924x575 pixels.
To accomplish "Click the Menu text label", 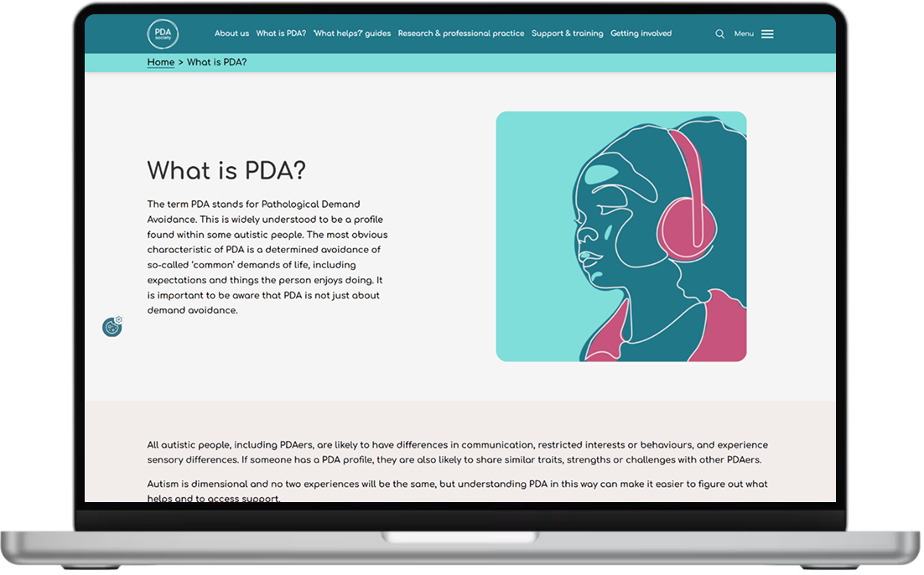I will pyautogui.click(x=744, y=34).
